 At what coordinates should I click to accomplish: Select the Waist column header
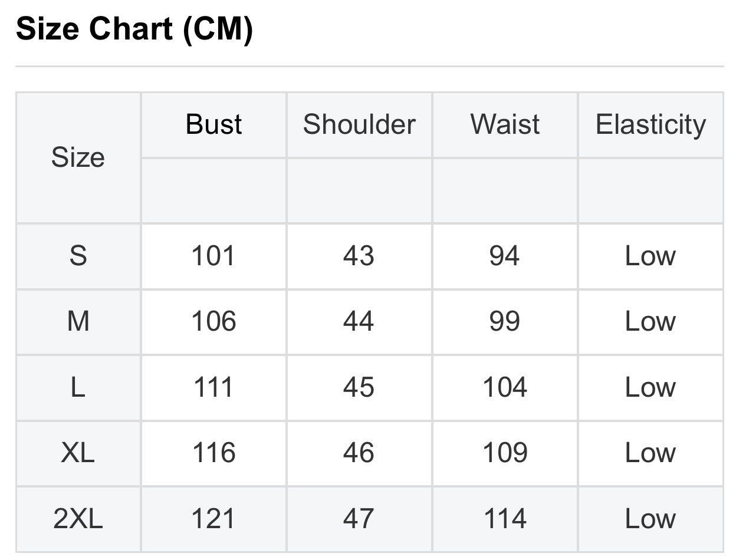(505, 125)
